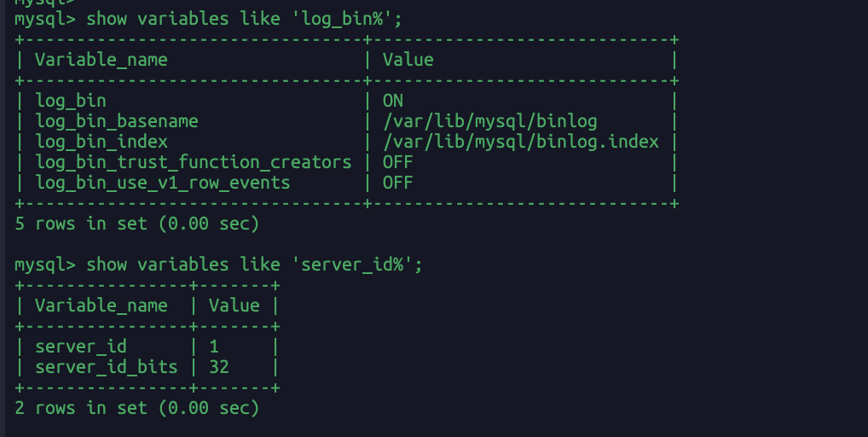Image resolution: width=868 pixels, height=437 pixels.
Task: Click OFF value of log_bin_use_v1_row_events
Action: (x=398, y=183)
